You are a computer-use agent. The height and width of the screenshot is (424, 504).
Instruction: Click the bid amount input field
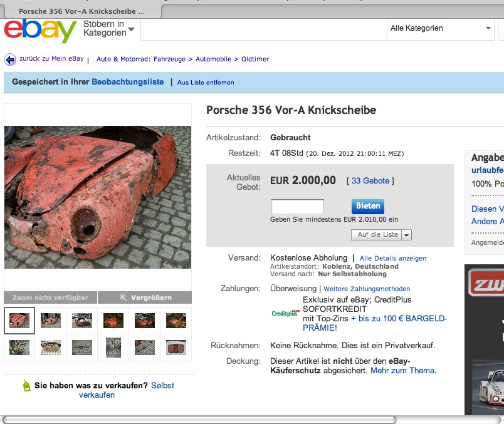click(298, 207)
